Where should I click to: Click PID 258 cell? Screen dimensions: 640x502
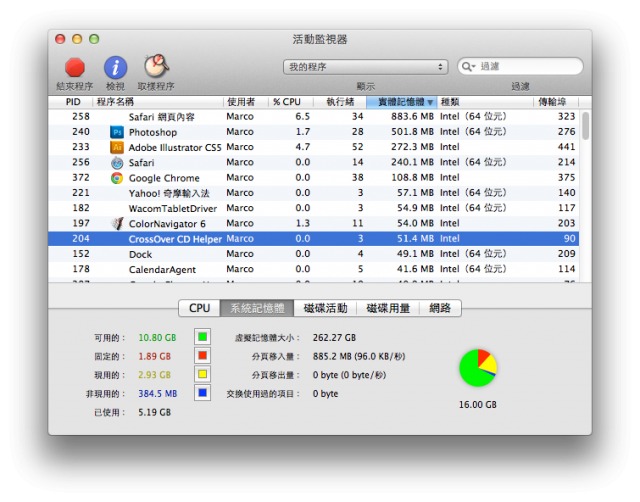point(81,117)
